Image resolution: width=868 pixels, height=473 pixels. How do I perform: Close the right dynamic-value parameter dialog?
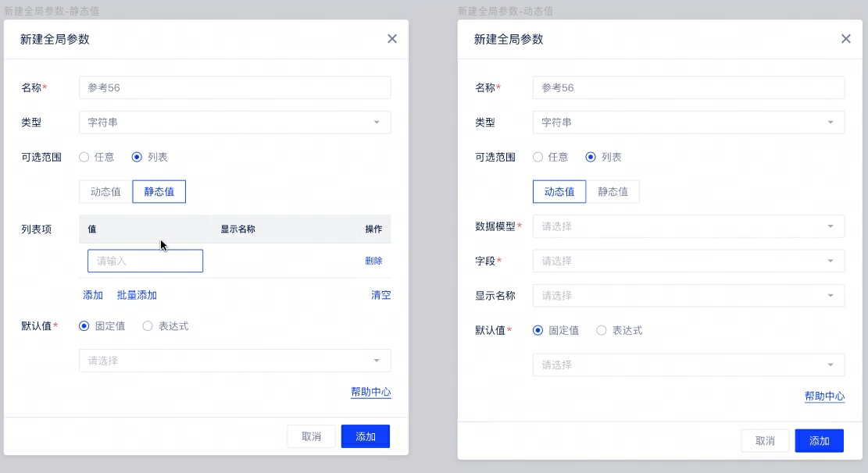845,39
